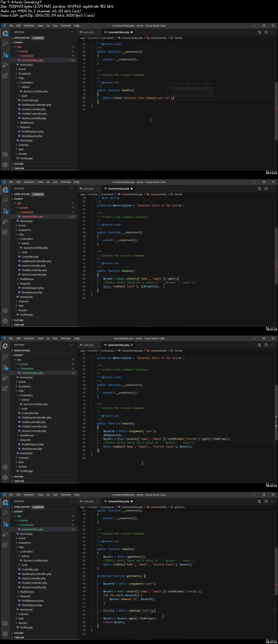Open Explorer ellipsis menu in the 00:02:00 frame
Image resolution: width=278 pixels, height=644 pixels.
72,32
